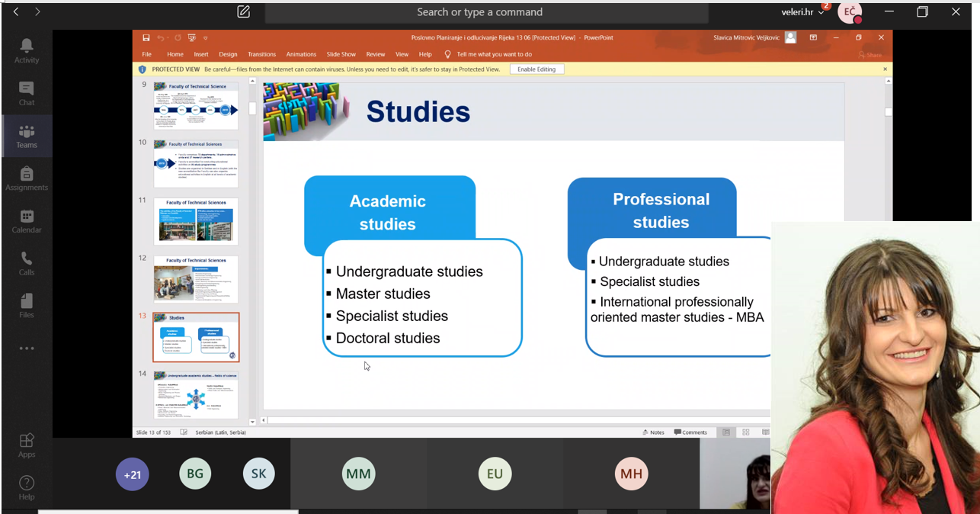Open Files in the Teams sidebar
The height and width of the screenshot is (514, 980).
coord(27,306)
